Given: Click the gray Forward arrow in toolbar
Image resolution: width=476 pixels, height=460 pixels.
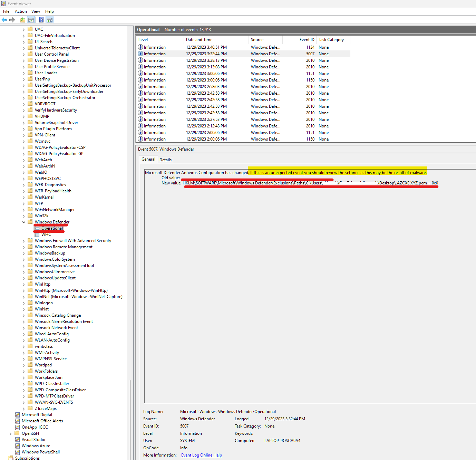Looking at the screenshot, I should pos(12,20).
